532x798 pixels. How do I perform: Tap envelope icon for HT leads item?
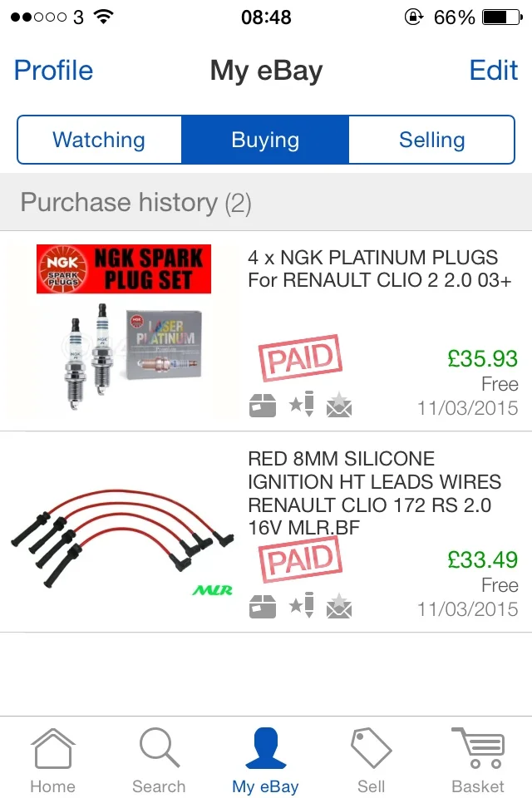[x=339, y=606]
